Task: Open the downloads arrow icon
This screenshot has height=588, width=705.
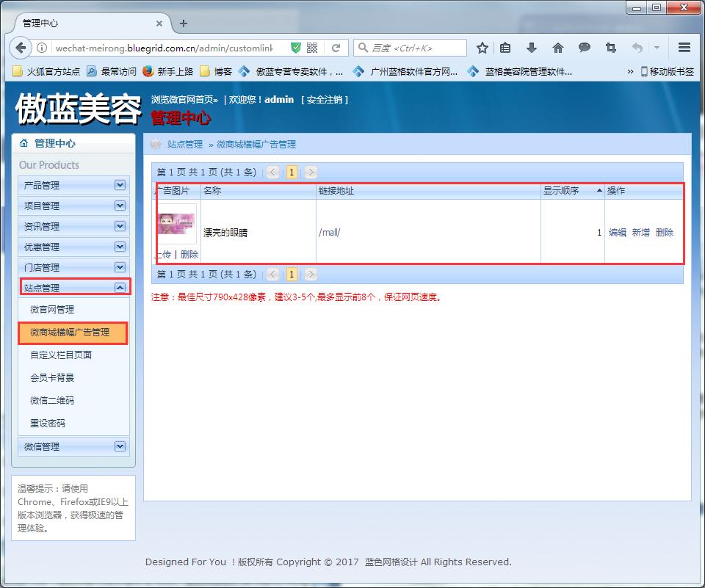Action: 532,47
